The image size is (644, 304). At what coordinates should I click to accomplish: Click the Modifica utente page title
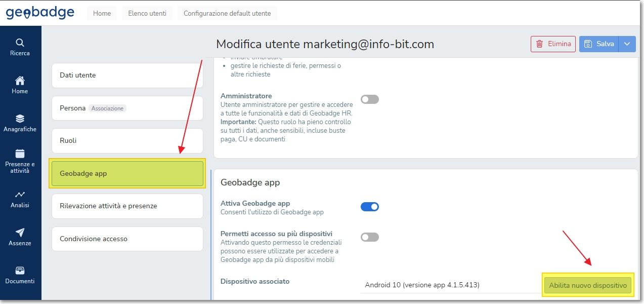(325, 44)
